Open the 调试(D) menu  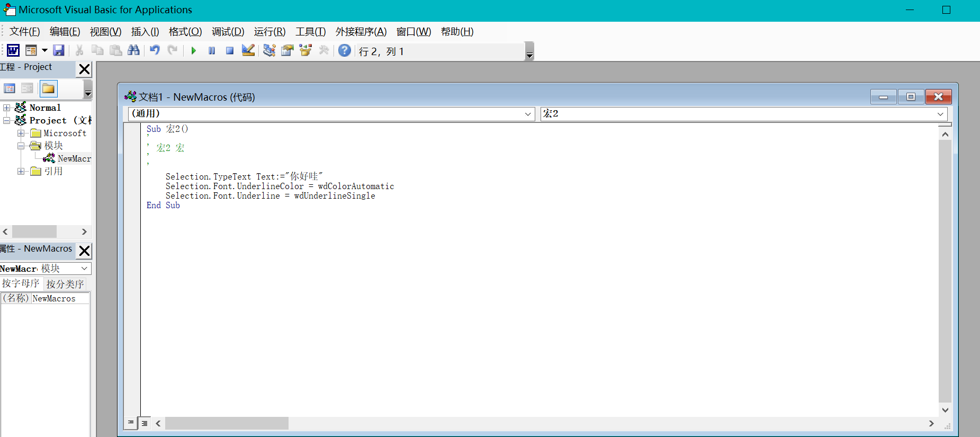[x=228, y=32]
